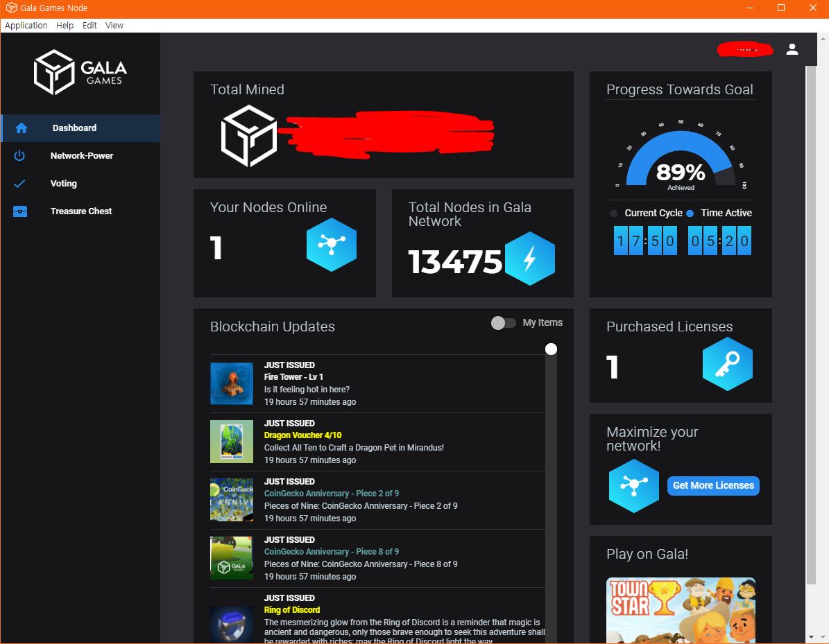Open the View menu
Image resolution: width=829 pixels, height=644 pixels.
pos(114,26)
